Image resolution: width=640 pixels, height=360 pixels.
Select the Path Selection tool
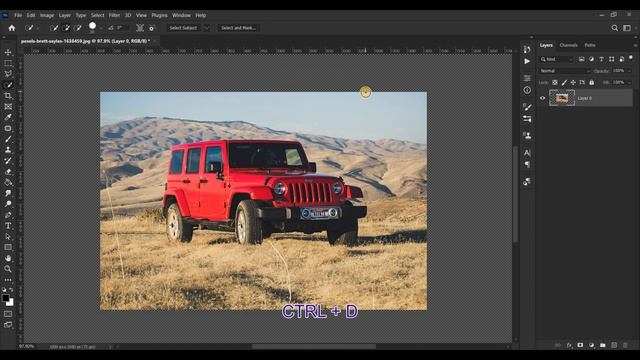(8, 236)
